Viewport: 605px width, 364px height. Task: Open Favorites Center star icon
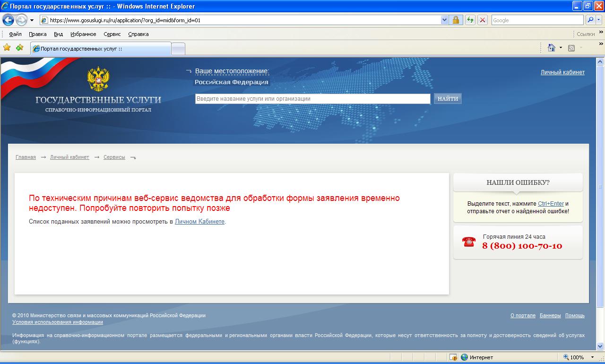coord(7,48)
